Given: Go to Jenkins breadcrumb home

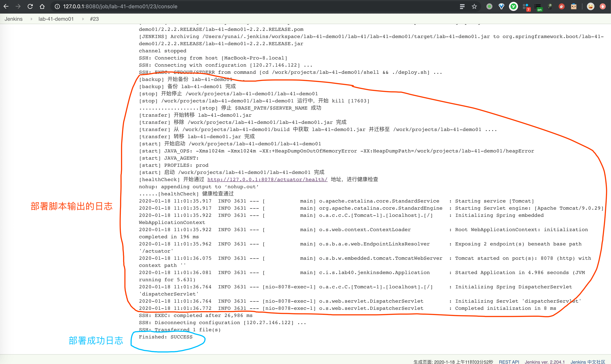Looking at the screenshot, I should pyautogui.click(x=14, y=19).
